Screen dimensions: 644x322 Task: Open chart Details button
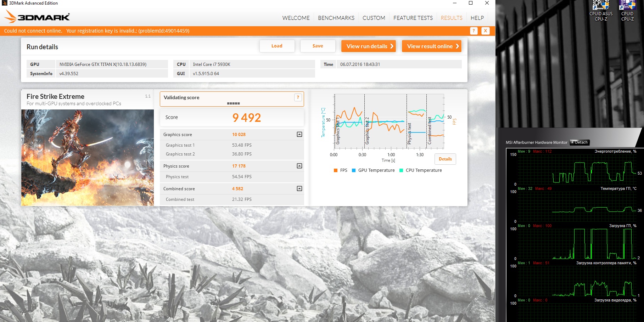(x=445, y=159)
